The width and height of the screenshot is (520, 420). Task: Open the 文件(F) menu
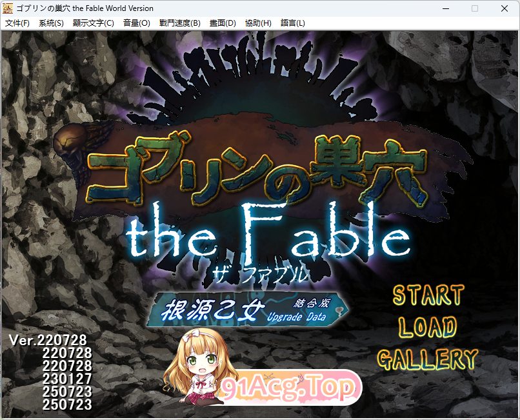[x=17, y=23]
